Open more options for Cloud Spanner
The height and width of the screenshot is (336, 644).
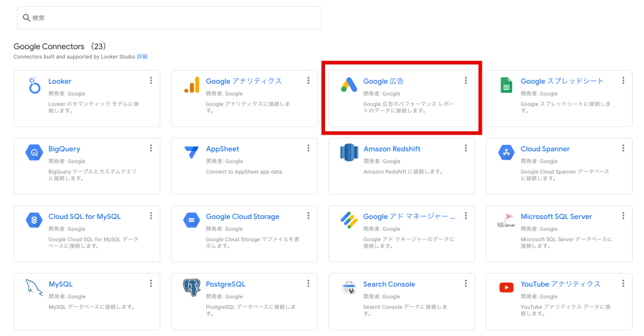click(x=623, y=148)
